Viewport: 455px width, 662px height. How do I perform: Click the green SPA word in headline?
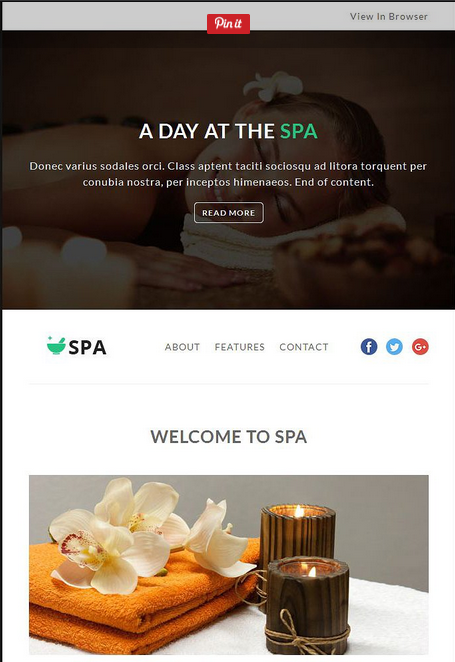(298, 131)
